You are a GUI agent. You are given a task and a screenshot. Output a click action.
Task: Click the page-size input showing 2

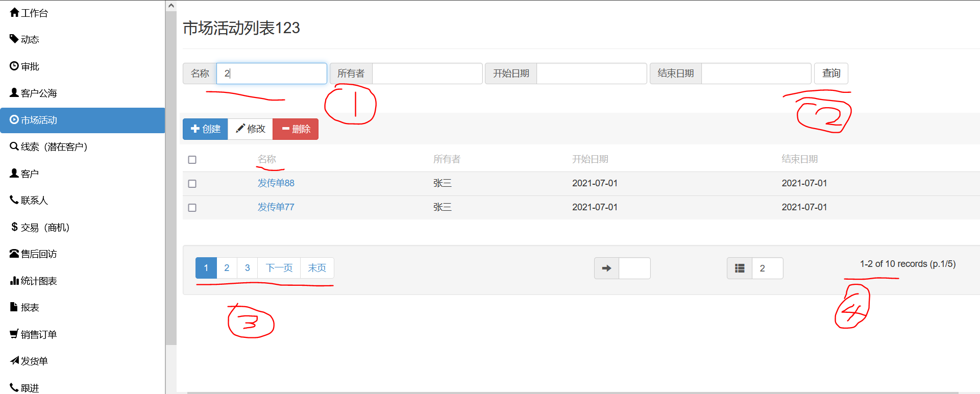click(x=767, y=268)
